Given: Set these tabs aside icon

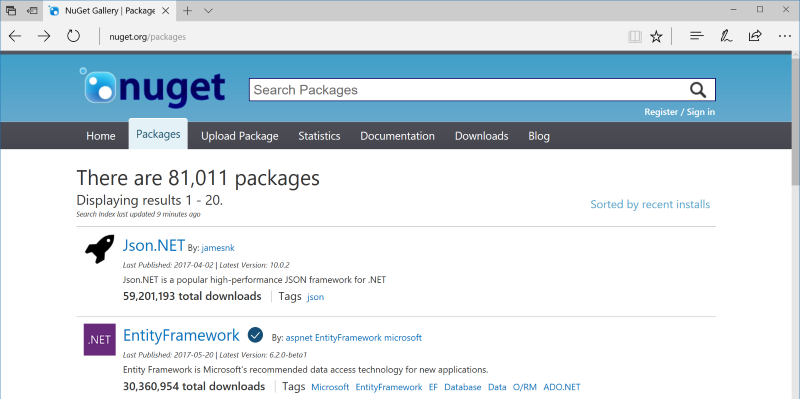Looking at the screenshot, I should [32, 10].
